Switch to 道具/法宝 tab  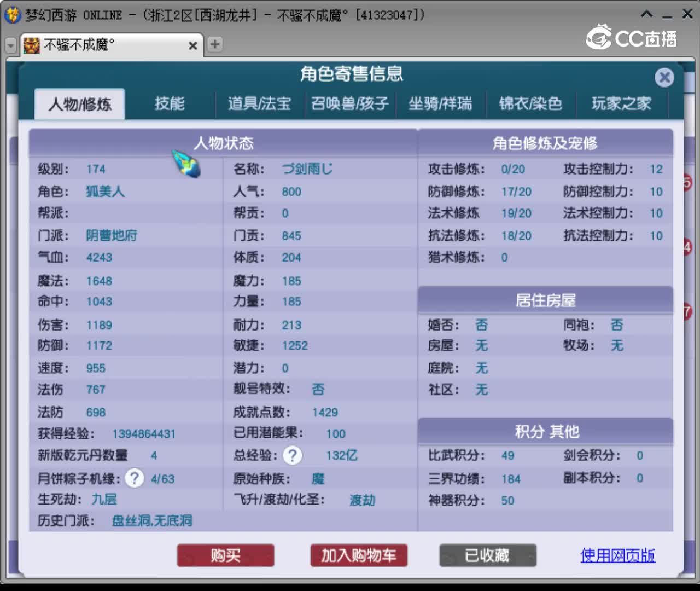click(260, 103)
